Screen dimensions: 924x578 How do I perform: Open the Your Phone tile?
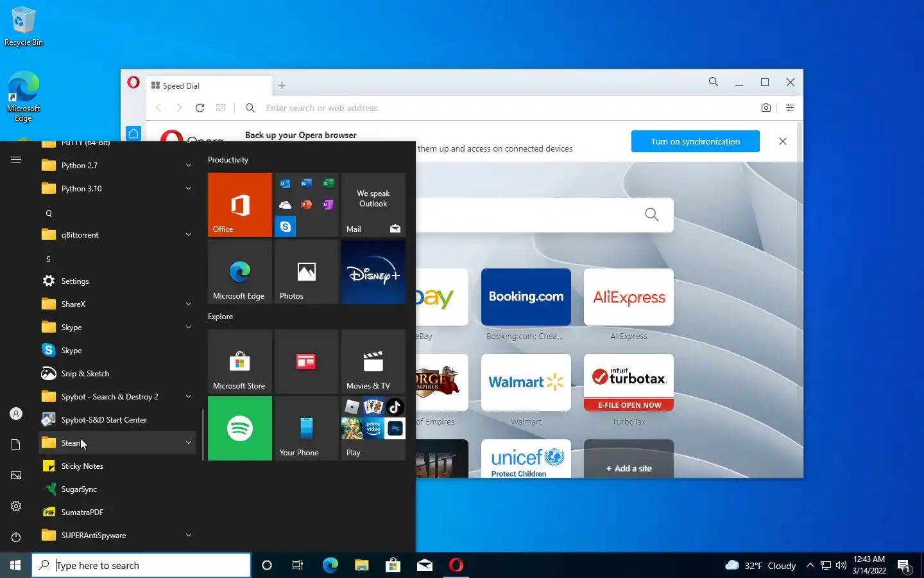307,428
